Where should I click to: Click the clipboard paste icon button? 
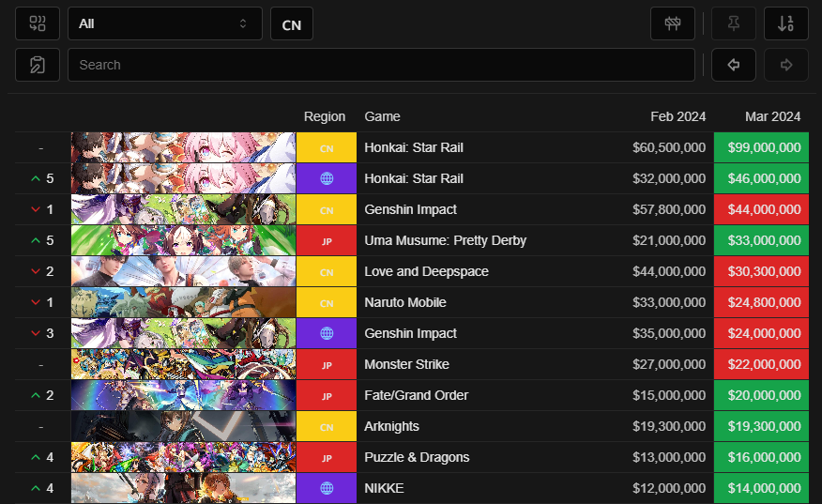click(38, 65)
